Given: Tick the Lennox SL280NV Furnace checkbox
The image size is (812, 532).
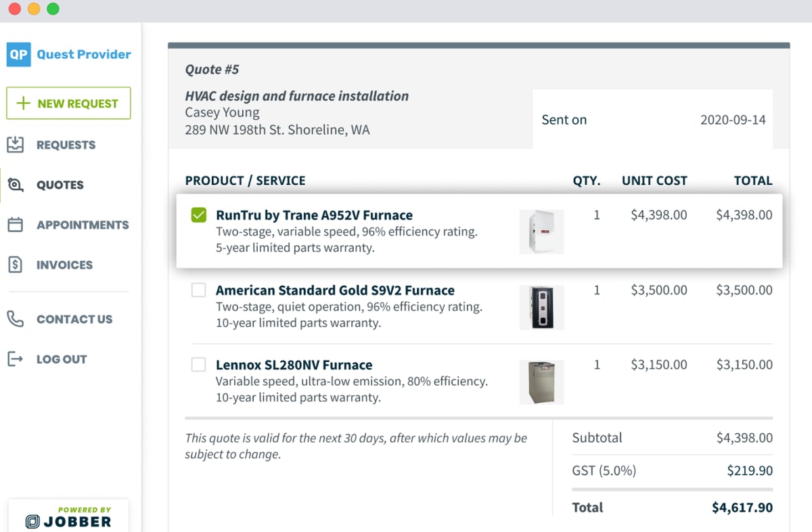Looking at the screenshot, I should click(199, 365).
